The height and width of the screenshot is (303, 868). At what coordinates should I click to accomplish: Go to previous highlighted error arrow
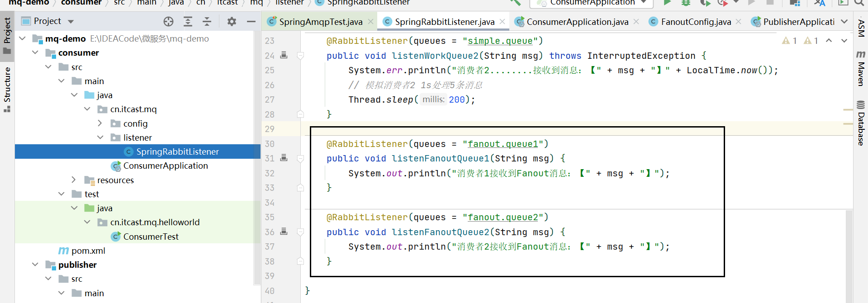point(829,41)
